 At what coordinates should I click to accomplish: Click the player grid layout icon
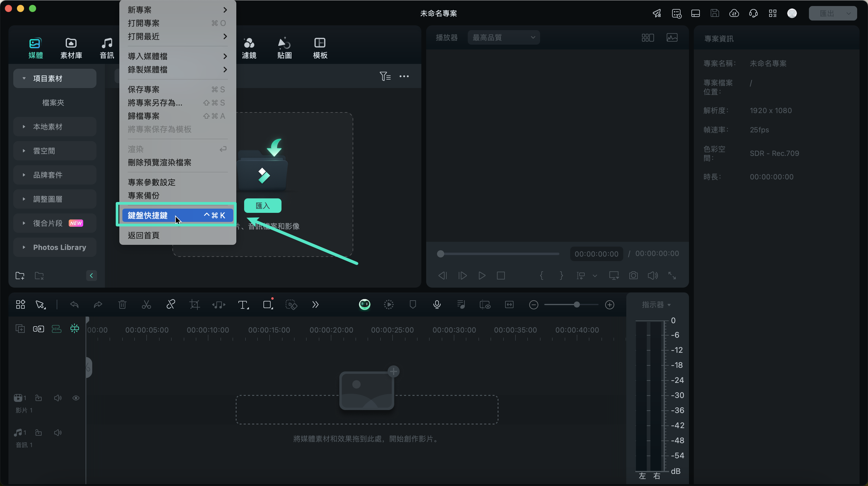648,37
